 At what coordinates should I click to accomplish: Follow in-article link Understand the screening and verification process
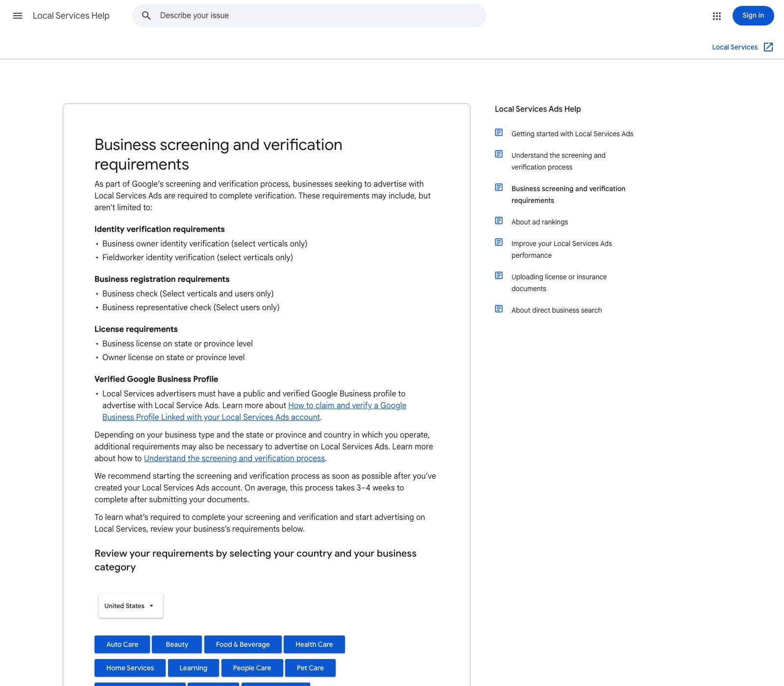234,458
